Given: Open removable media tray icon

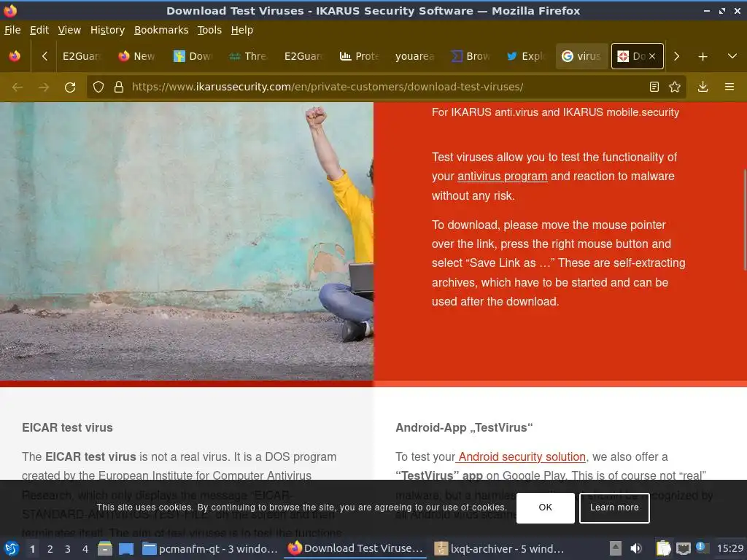Looking at the screenshot, I should 616,548.
